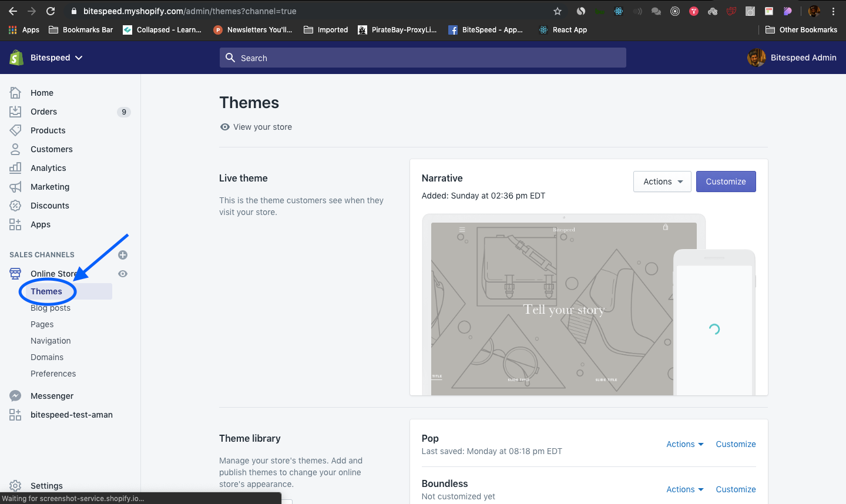Open the Bitespeed store switcher dropdown

coord(56,58)
